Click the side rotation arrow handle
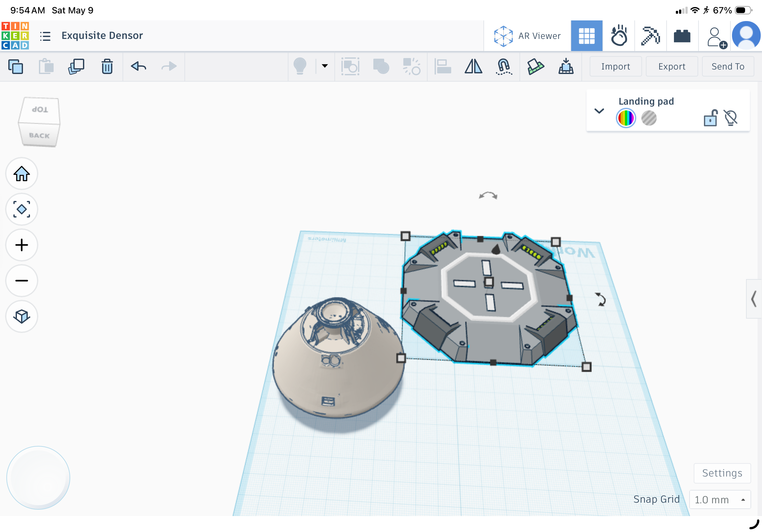This screenshot has width=762, height=532. click(x=600, y=299)
